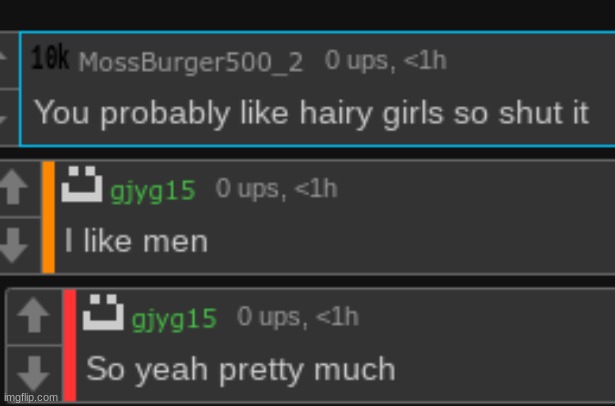
Task: Click the "I like men" comment text
Action: [136, 241]
